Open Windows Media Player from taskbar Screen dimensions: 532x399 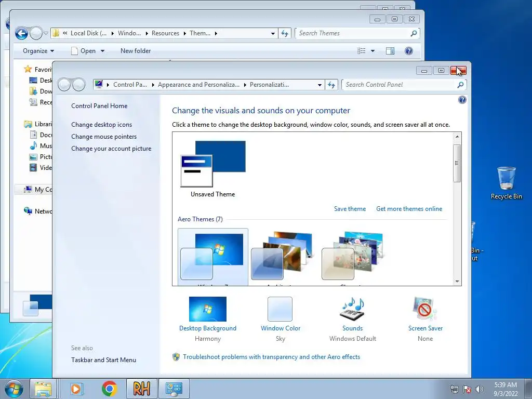pyautogui.click(x=76, y=389)
